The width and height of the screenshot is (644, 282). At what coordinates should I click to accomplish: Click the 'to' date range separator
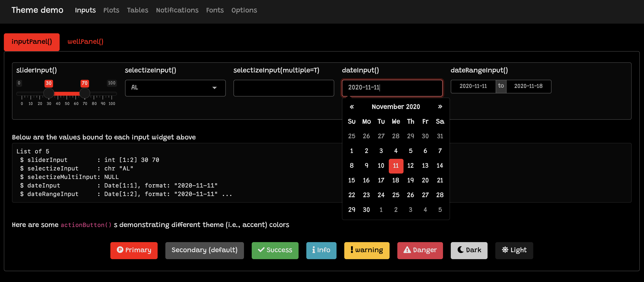(x=501, y=87)
